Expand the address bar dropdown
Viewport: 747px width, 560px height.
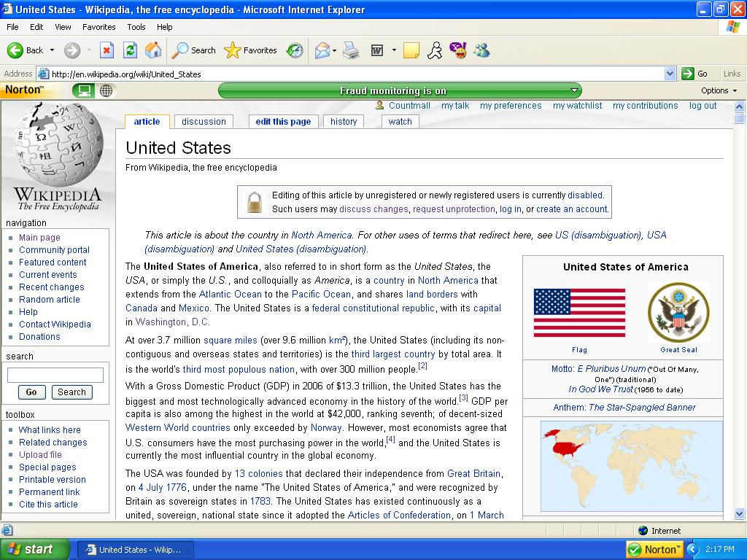(x=670, y=74)
